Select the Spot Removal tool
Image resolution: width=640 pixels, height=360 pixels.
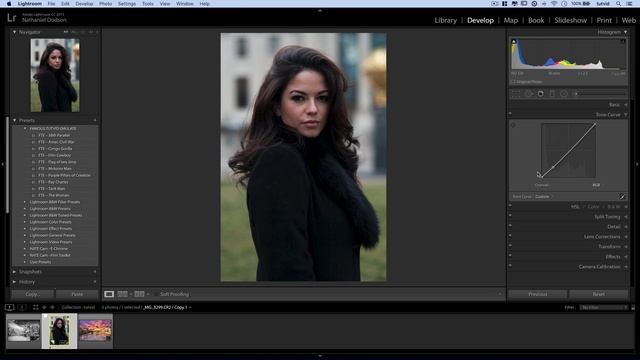528,94
